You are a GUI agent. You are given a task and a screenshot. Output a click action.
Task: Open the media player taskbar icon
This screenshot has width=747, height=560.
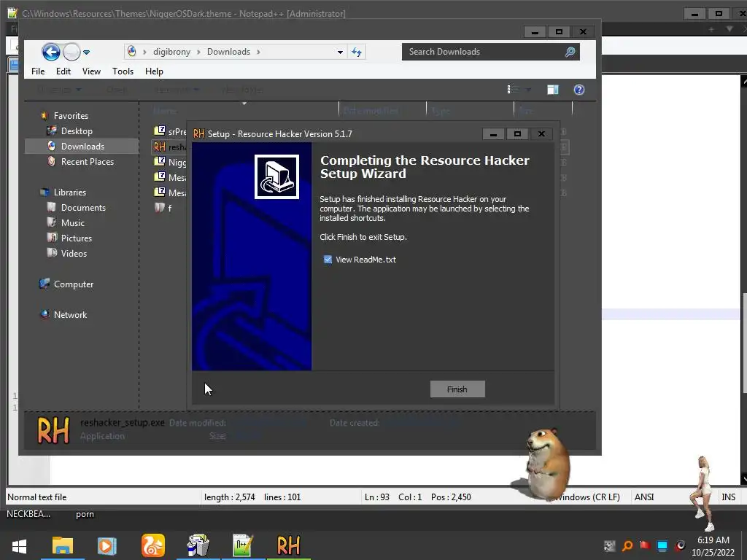[107, 545]
